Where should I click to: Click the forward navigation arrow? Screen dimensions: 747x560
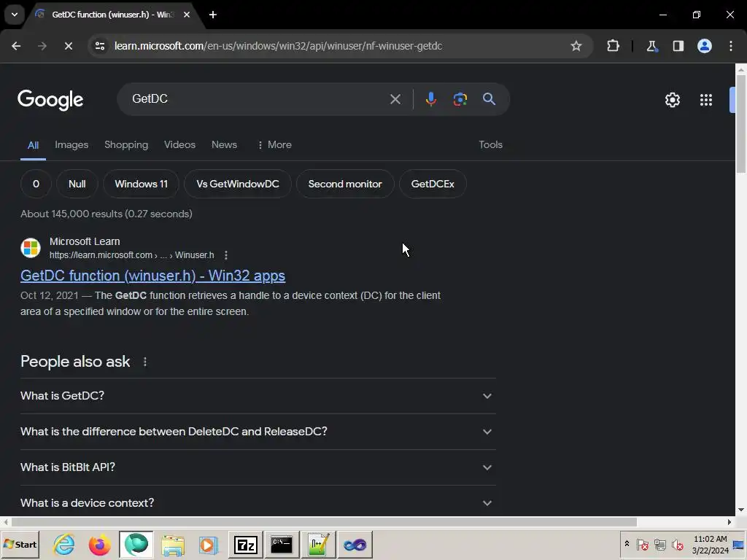point(42,46)
